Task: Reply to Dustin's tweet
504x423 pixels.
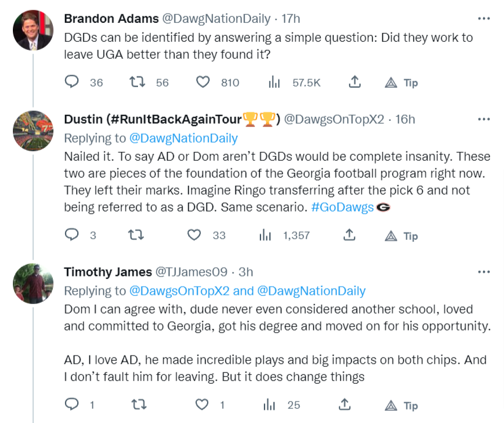Action: pos(72,235)
